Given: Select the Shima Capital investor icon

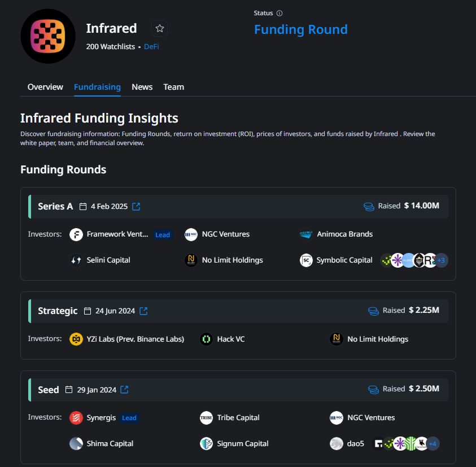Looking at the screenshot, I should tap(76, 444).
